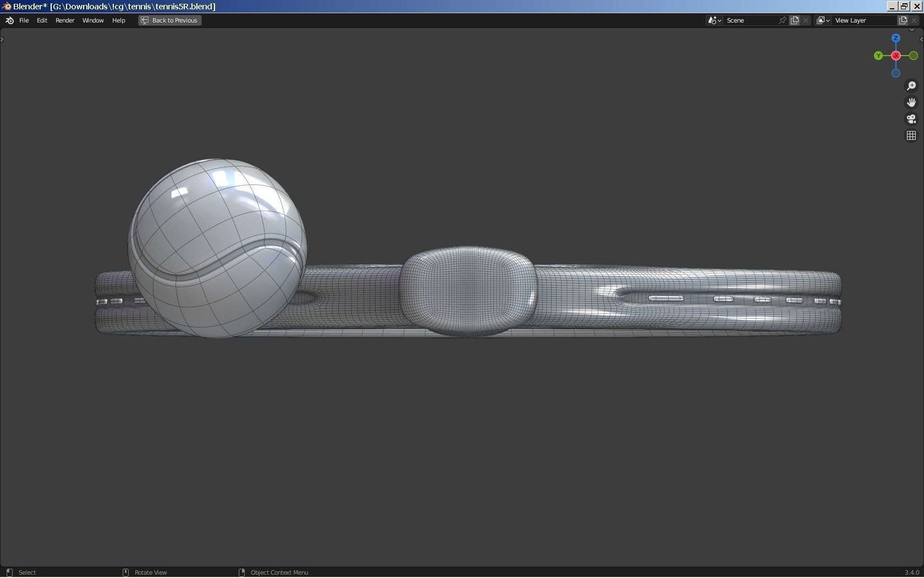
Task: Toggle the camera view icon
Action: pos(911,119)
